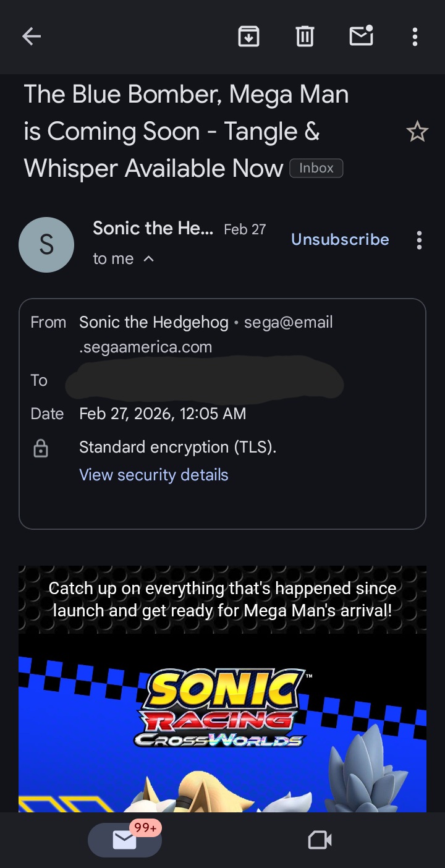Go back using the back arrow

[x=32, y=37]
